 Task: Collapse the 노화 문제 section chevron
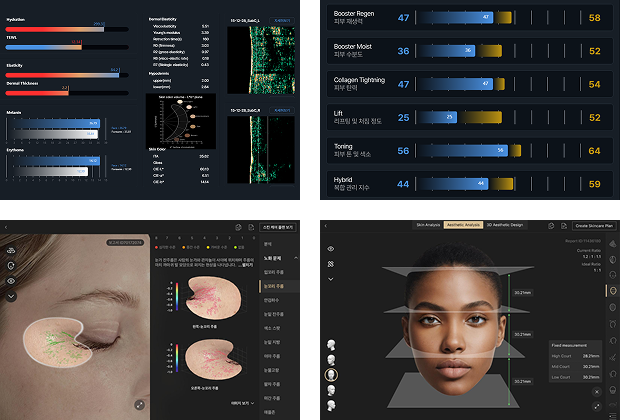296,258
